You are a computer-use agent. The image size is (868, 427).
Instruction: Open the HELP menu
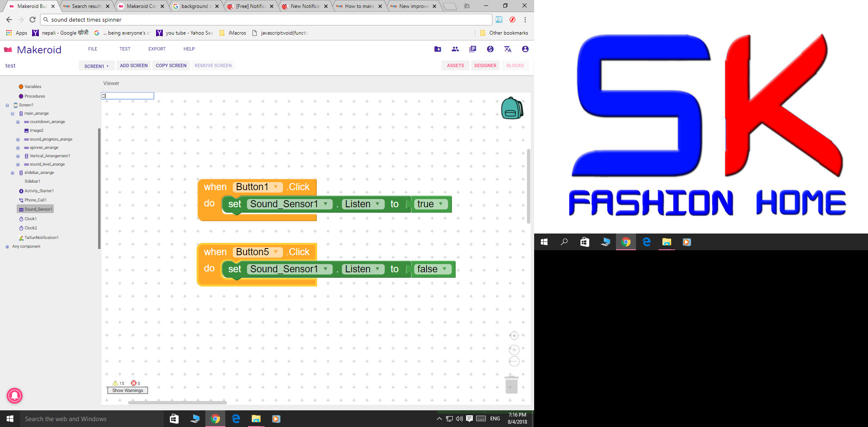click(x=189, y=49)
